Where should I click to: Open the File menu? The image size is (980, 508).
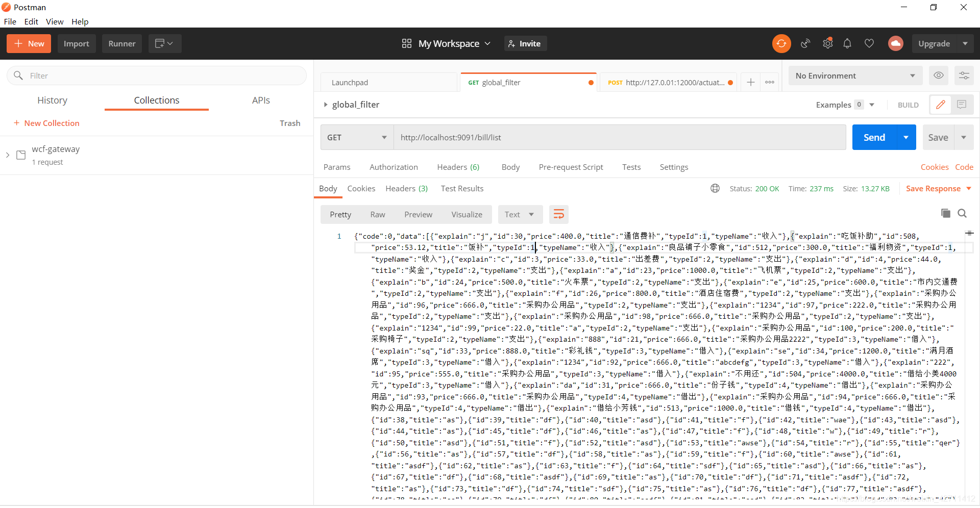(10, 21)
